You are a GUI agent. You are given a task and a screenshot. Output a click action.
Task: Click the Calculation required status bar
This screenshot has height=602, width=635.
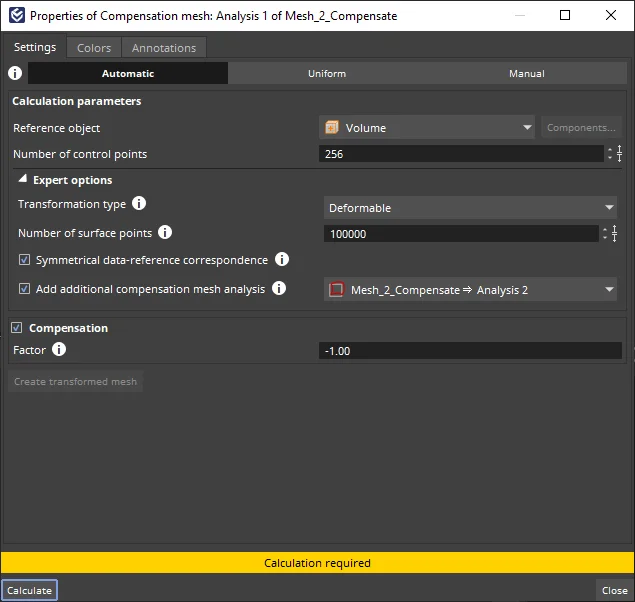(318, 563)
